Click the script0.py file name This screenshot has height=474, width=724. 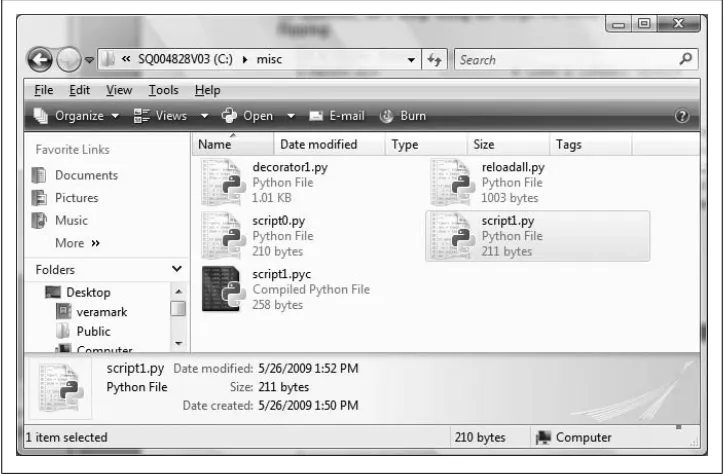[x=278, y=221]
